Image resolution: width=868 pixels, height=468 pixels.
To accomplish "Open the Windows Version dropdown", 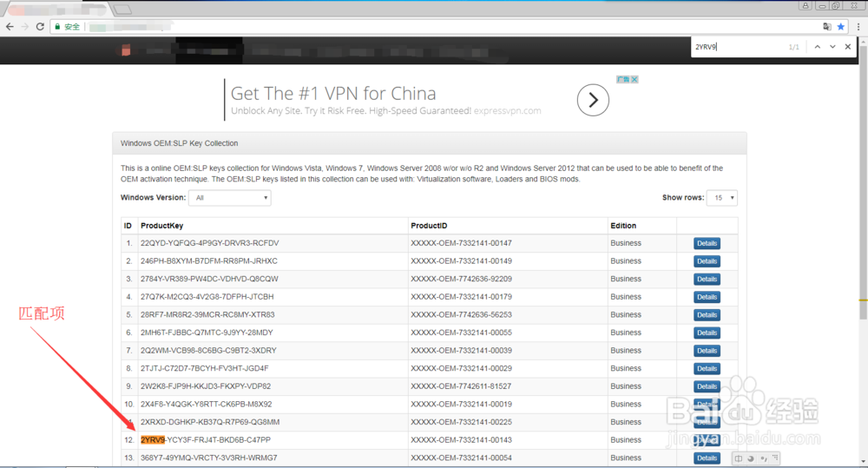I will coord(230,198).
